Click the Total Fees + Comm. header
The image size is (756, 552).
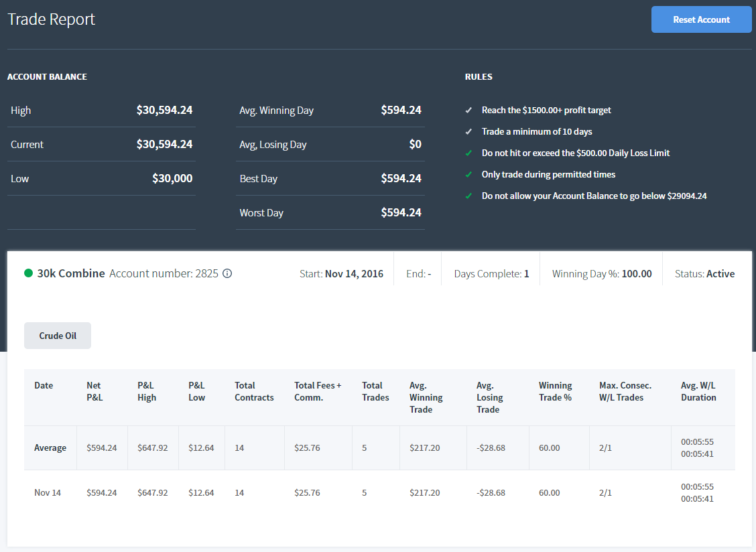click(318, 391)
